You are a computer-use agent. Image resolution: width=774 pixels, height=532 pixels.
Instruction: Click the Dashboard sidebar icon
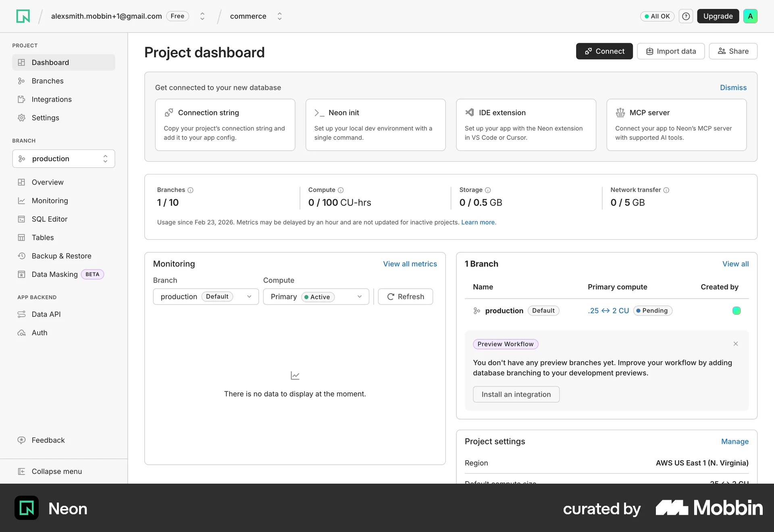click(x=21, y=62)
